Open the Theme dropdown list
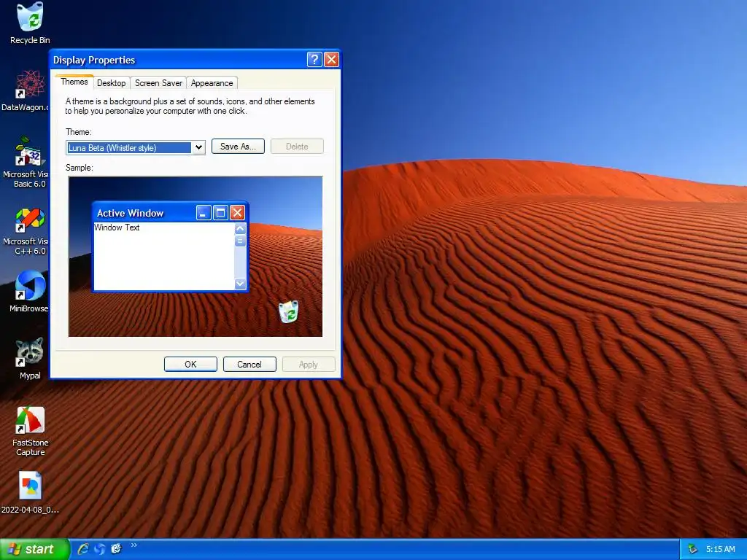 tap(198, 147)
